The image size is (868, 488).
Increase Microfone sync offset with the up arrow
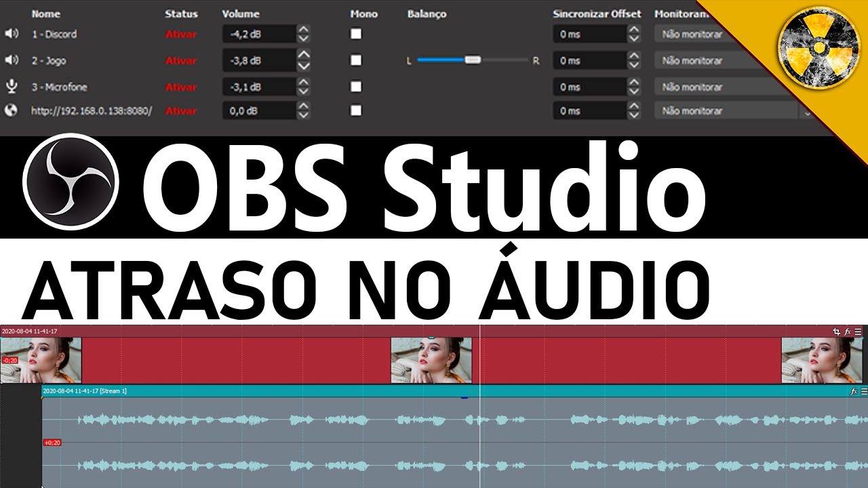[634, 82]
